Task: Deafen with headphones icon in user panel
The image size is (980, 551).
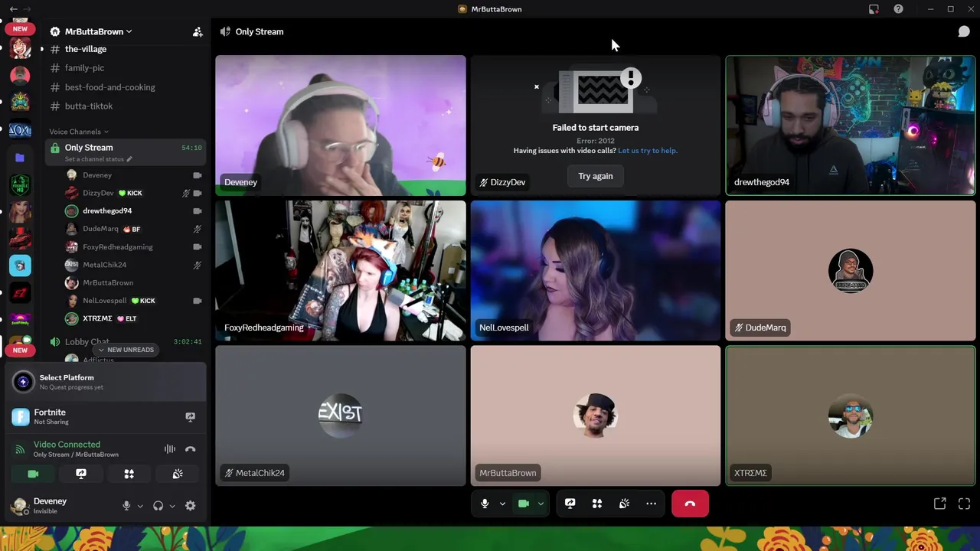Action: 158,506
